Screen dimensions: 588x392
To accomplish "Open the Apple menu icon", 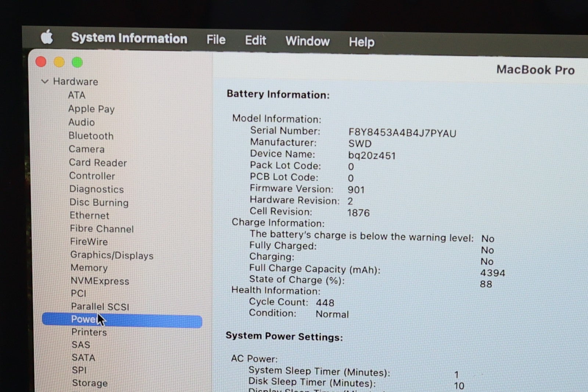I will point(47,37).
